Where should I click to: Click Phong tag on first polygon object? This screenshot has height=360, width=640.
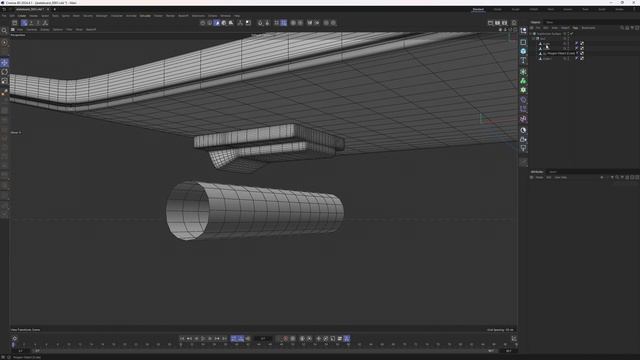click(x=577, y=43)
